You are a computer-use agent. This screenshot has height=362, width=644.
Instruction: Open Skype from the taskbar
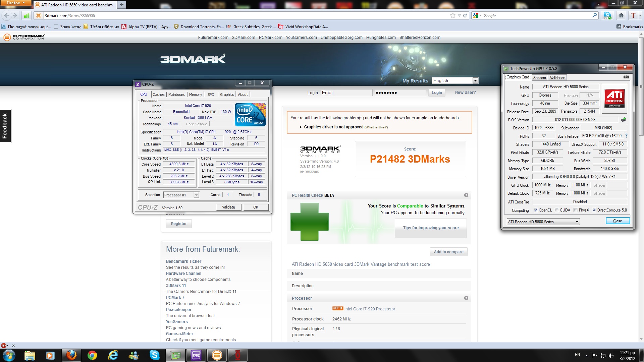click(x=154, y=355)
